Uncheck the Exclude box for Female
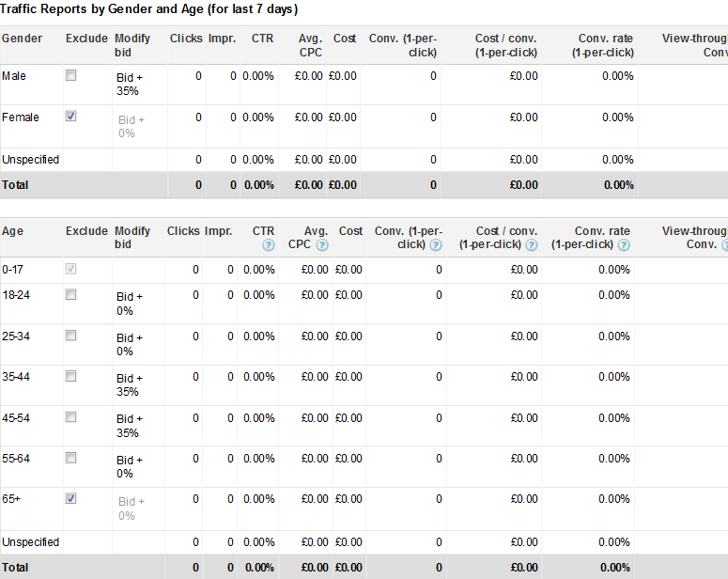 70,117
